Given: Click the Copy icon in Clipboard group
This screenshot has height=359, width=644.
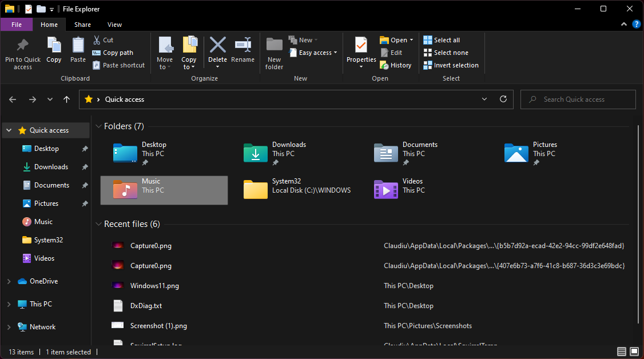Looking at the screenshot, I should pyautogui.click(x=54, y=45).
